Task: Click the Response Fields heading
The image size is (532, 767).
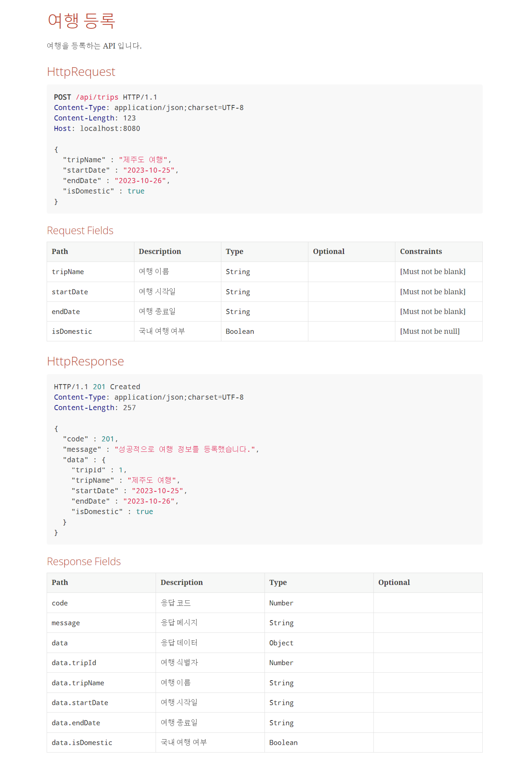Action: pos(84,561)
